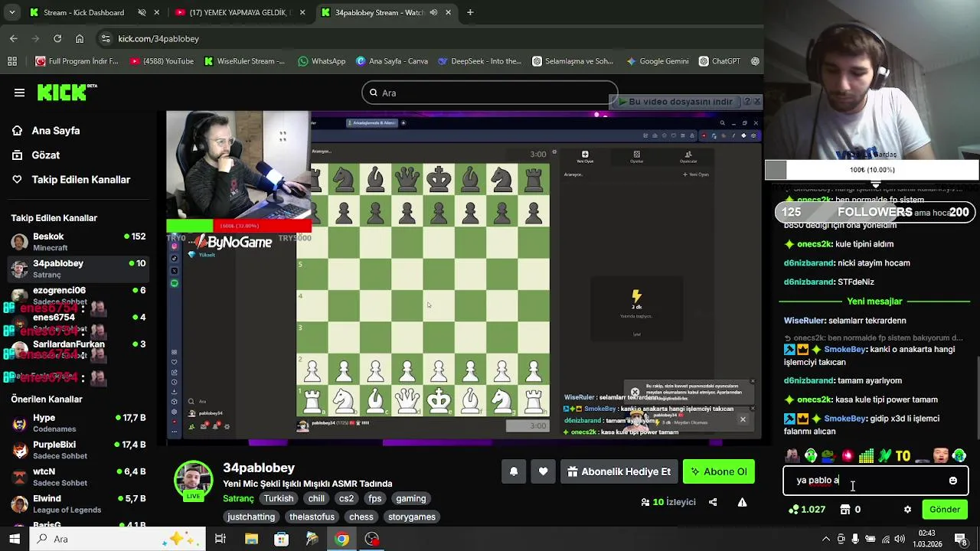The image size is (980, 551).
Task: Mute the 34pablobey Stream tab audio
Action: [433, 12]
